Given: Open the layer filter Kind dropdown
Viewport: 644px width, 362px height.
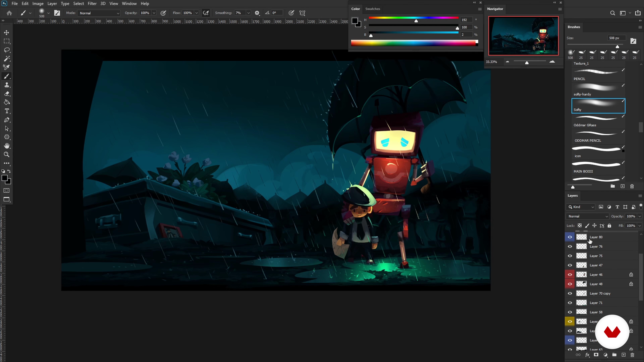Looking at the screenshot, I should (581, 207).
